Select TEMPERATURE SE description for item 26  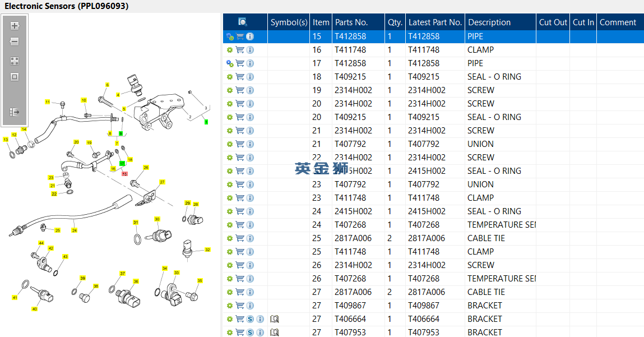point(502,279)
